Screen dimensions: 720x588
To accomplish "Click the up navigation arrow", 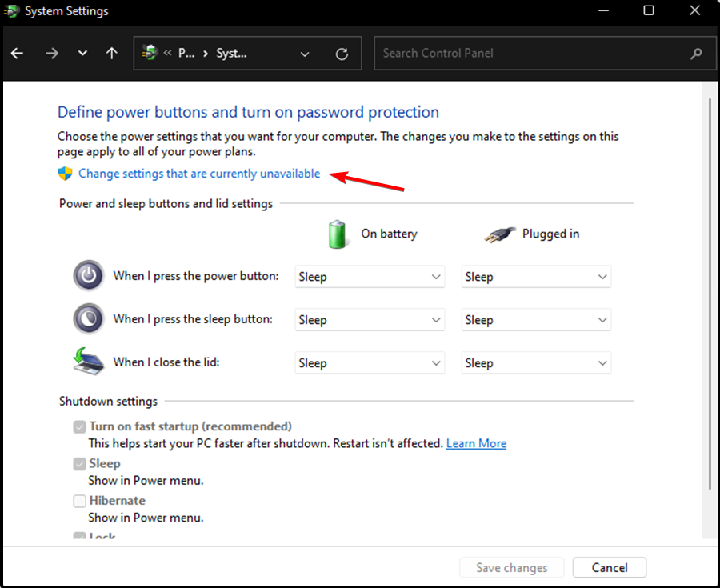I will 111,53.
